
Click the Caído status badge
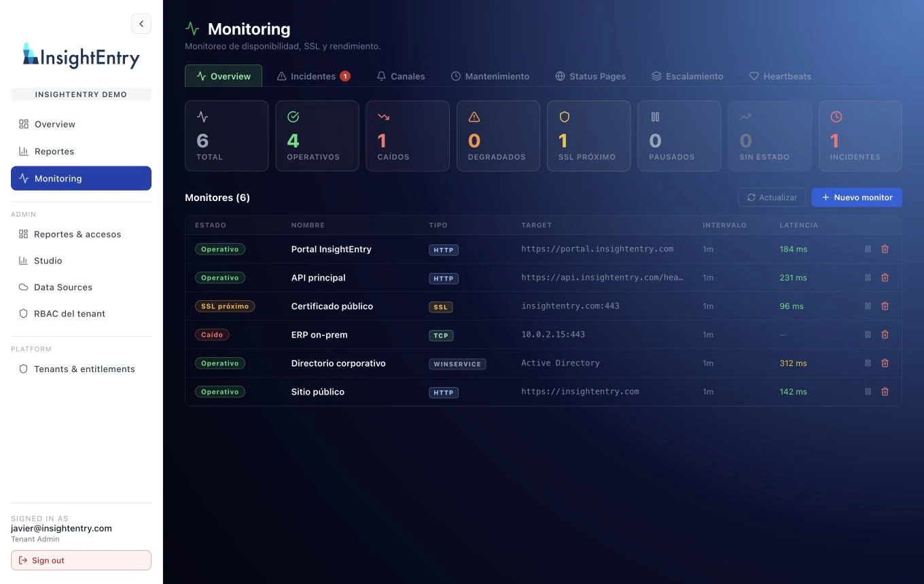(x=213, y=335)
